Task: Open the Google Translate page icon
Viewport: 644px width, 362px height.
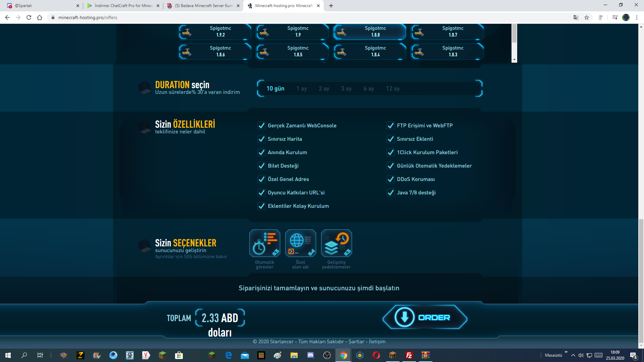Action: (576, 17)
